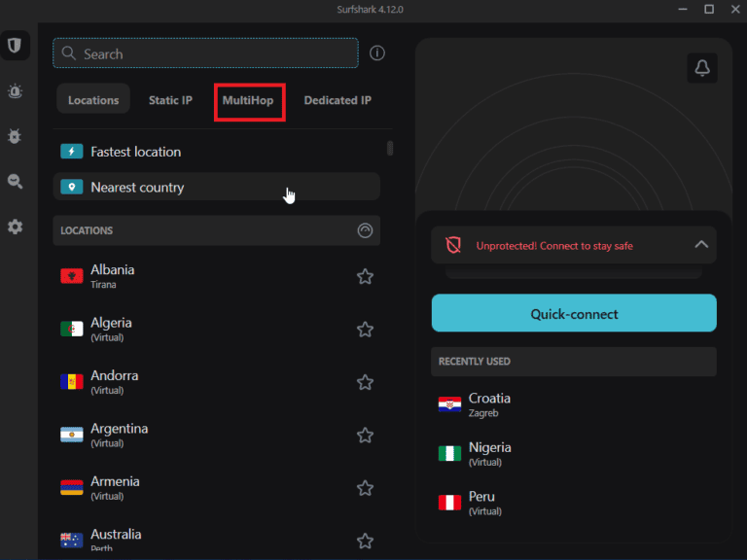
Task: Switch to the Static IP tab
Action: [x=170, y=100]
